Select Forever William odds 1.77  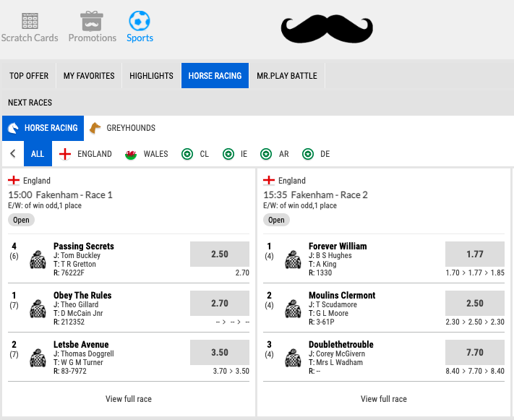coord(475,254)
